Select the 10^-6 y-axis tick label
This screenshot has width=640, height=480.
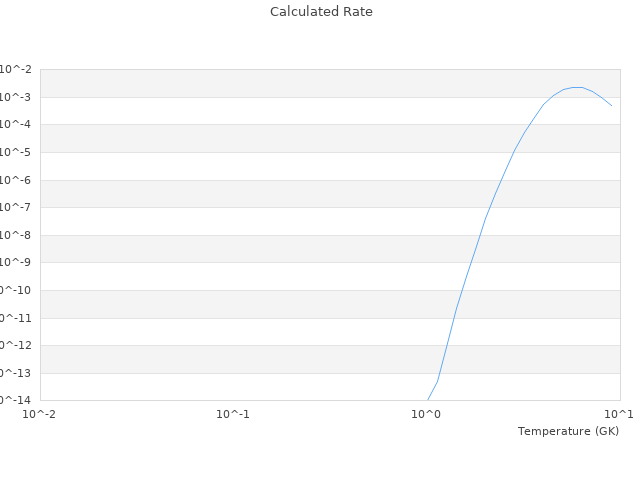coord(16,180)
